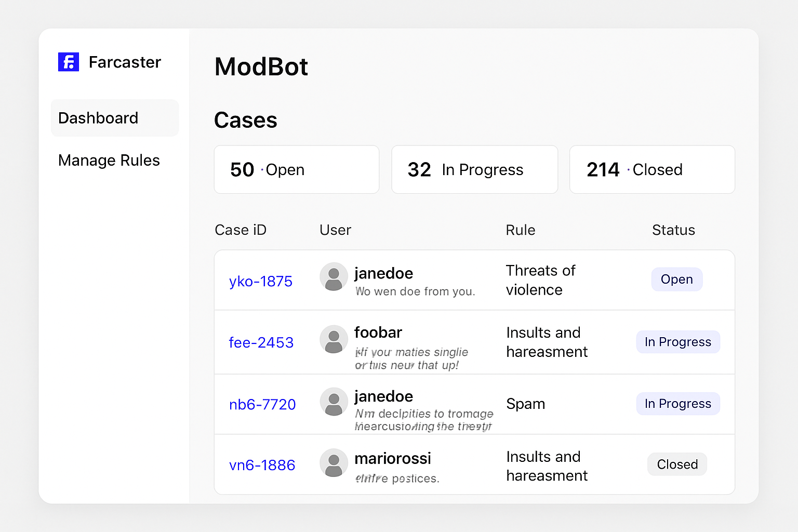798x532 pixels.
Task: Click the 50 Open cases card
Action: pos(296,169)
